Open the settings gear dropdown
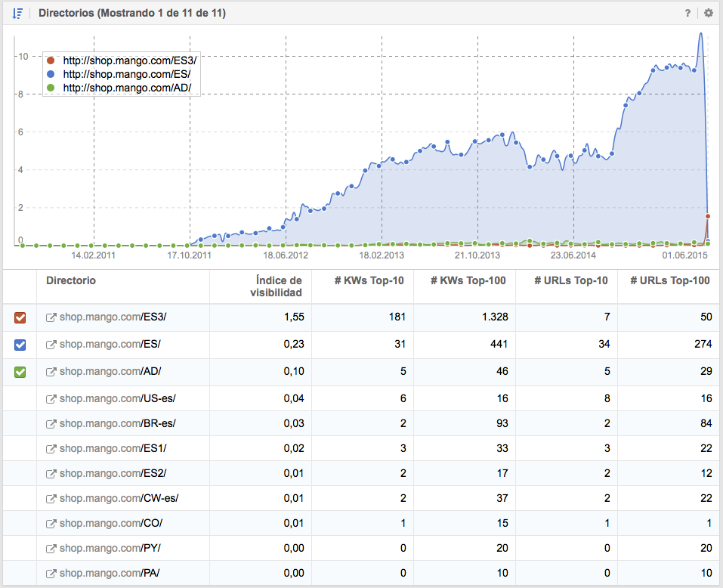This screenshot has height=588, width=723. (x=708, y=13)
